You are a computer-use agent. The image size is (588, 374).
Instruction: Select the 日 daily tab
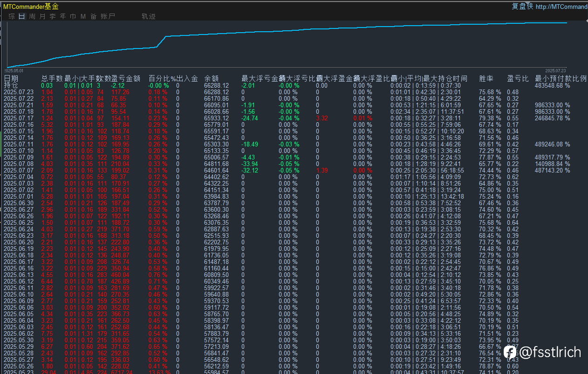click(22, 16)
